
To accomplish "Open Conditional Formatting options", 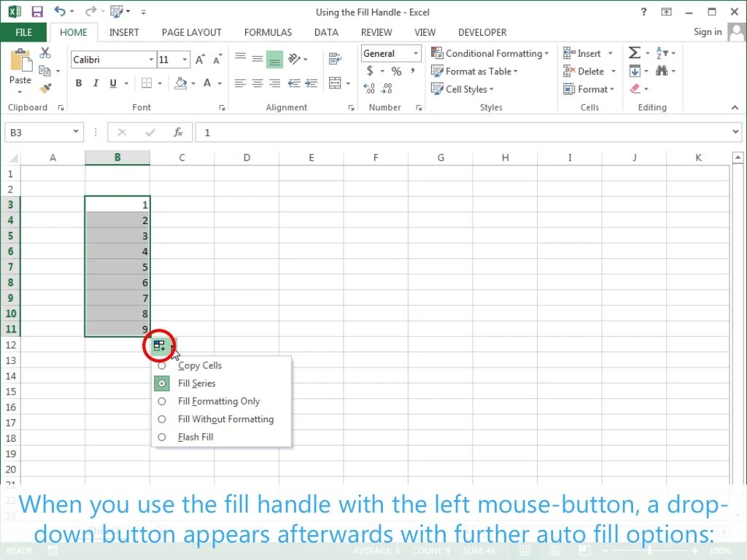I will click(490, 53).
